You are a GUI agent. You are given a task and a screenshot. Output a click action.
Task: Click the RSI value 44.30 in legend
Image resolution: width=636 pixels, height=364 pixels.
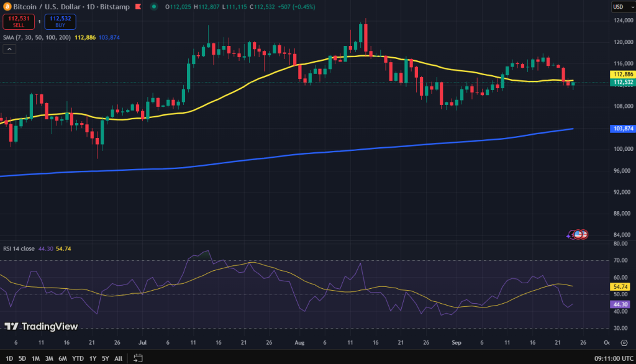pyautogui.click(x=45, y=248)
